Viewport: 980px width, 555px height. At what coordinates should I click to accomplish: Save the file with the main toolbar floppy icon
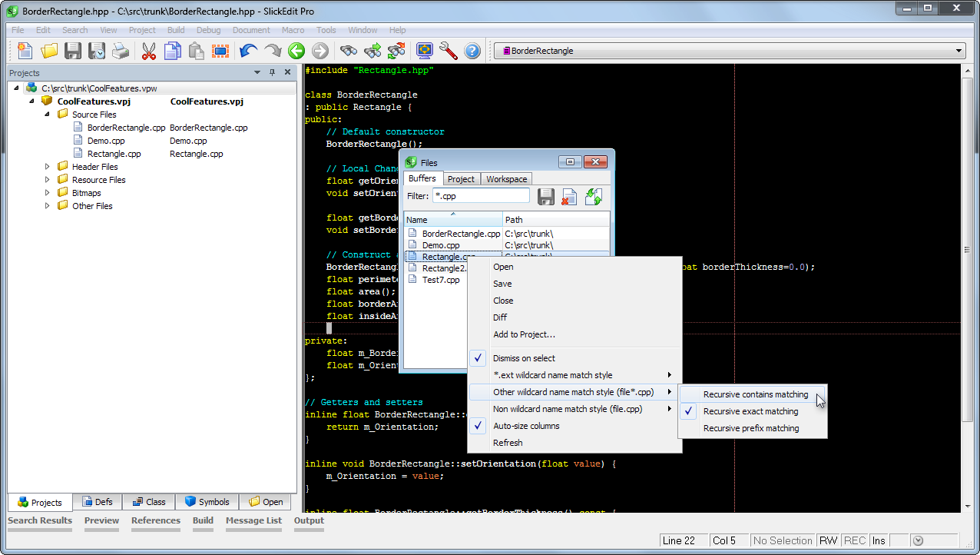click(73, 51)
